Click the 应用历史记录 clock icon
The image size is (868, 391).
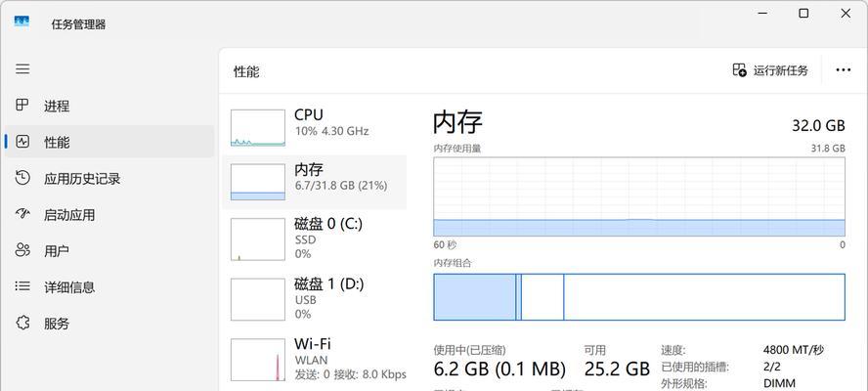click(22, 178)
